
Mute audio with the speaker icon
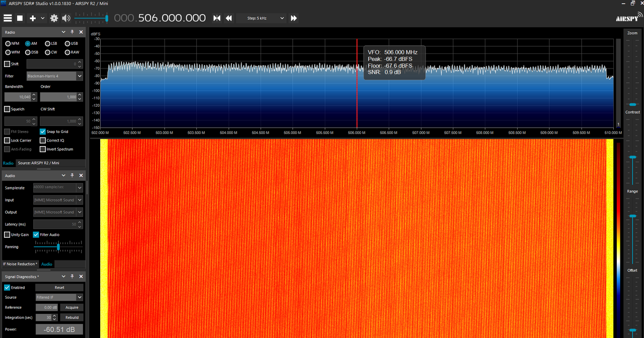click(x=66, y=18)
